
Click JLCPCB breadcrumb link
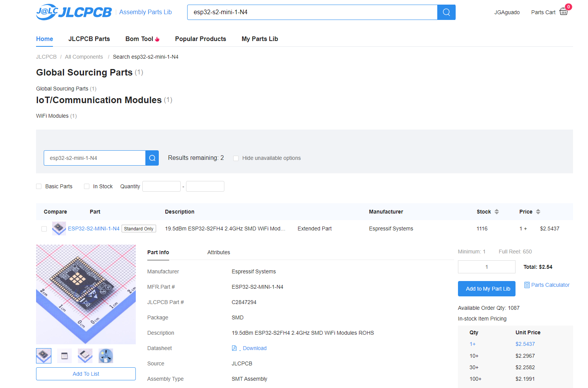[46, 57]
